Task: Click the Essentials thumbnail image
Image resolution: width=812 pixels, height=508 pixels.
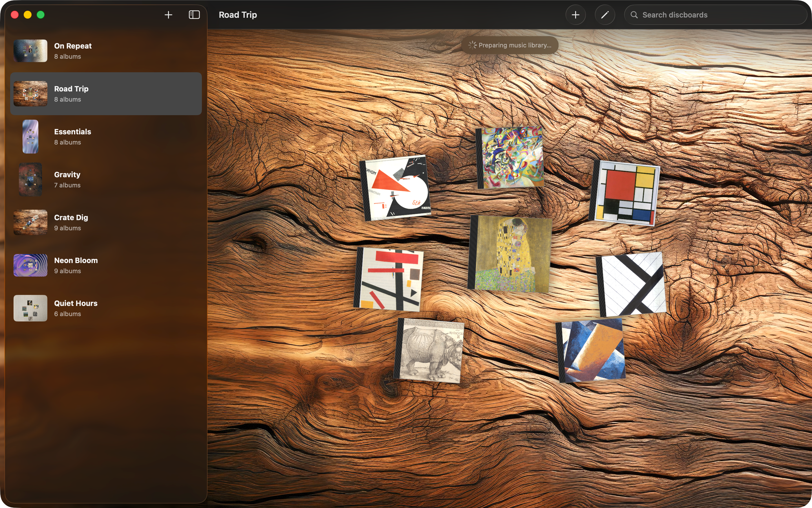Action: [30, 137]
